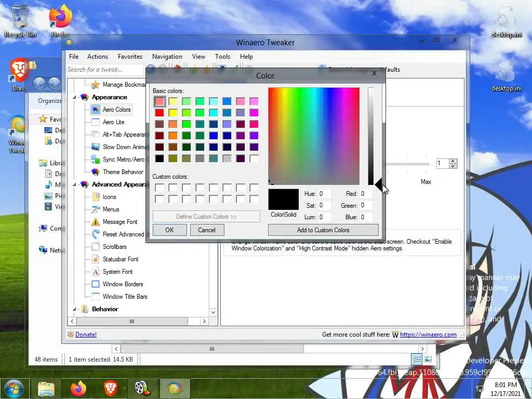Pick the pure yellow basic color

(x=173, y=113)
